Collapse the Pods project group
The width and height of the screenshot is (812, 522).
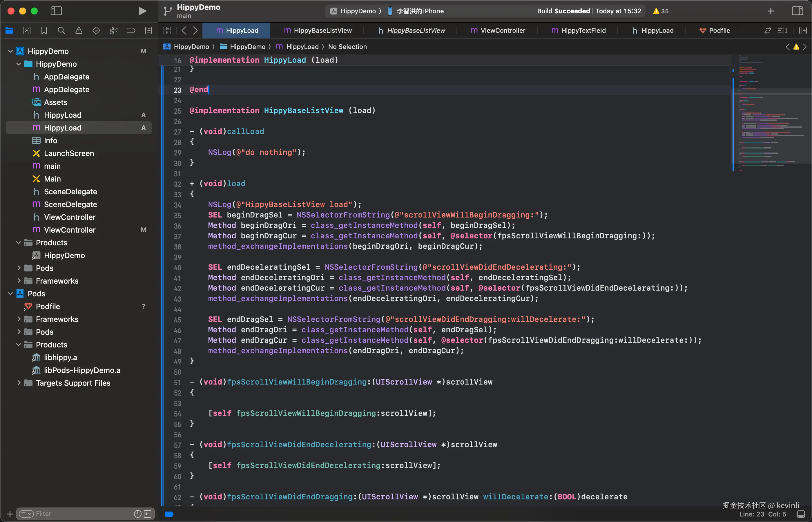click(10, 293)
